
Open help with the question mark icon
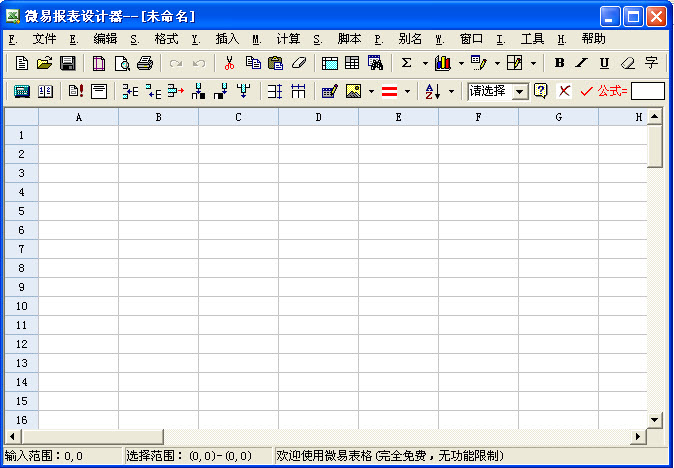tap(541, 91)
